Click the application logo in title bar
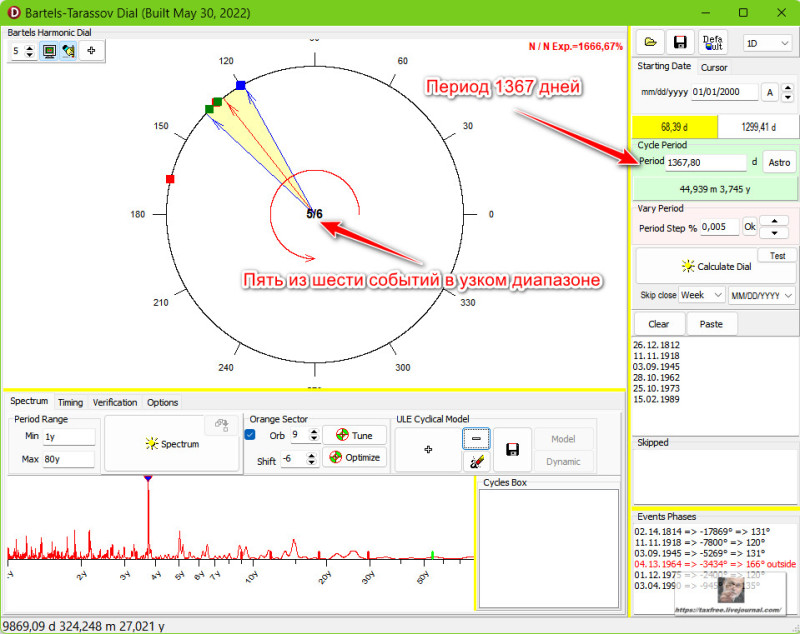The image size is (800, 634). click(x=14, y=13)
